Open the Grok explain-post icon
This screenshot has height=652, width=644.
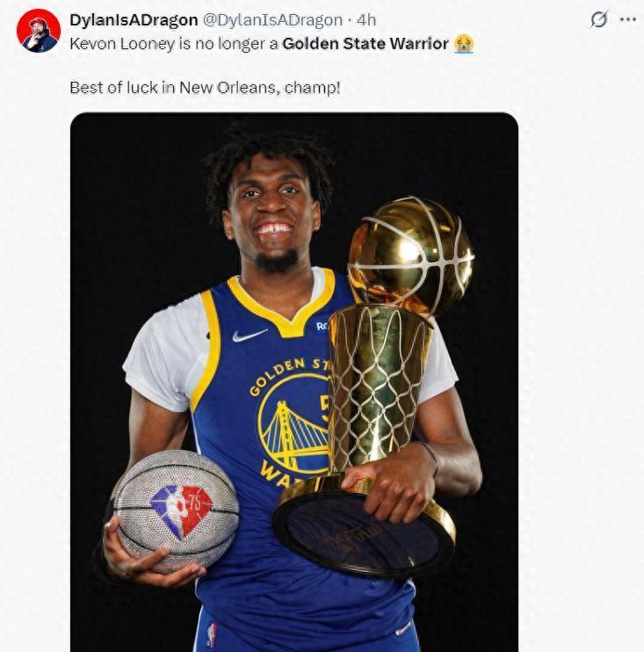coord(599,19)
